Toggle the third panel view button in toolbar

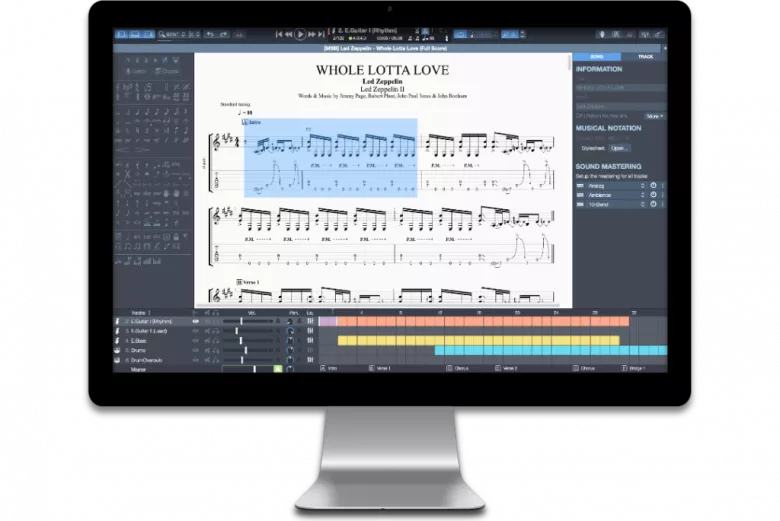pyautogui.click(x=148, y=34)
